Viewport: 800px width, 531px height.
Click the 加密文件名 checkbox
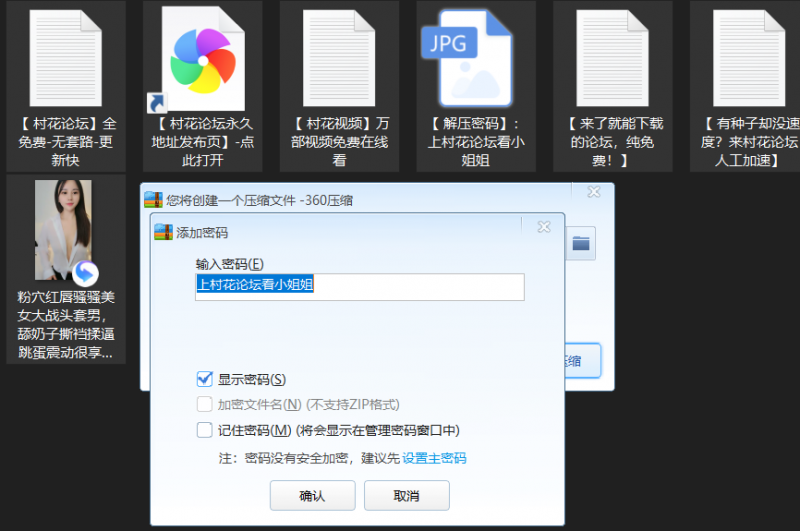click(205, 405)
